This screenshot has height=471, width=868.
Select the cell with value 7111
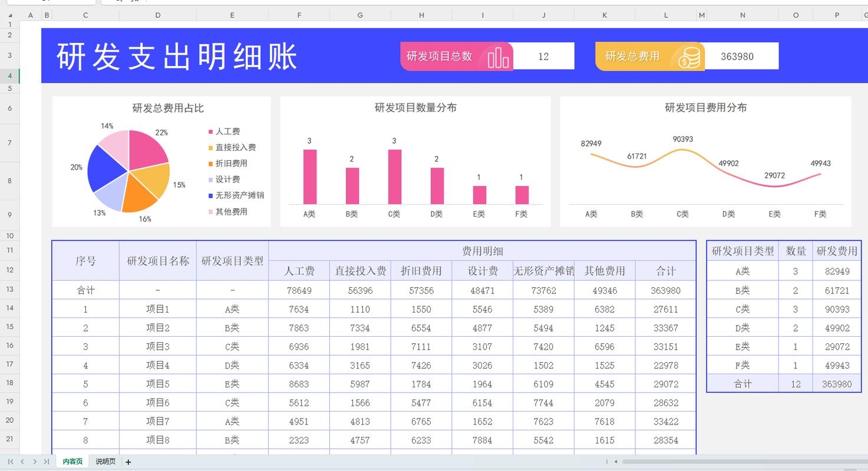pyautogui.click(x=421, y=347)
